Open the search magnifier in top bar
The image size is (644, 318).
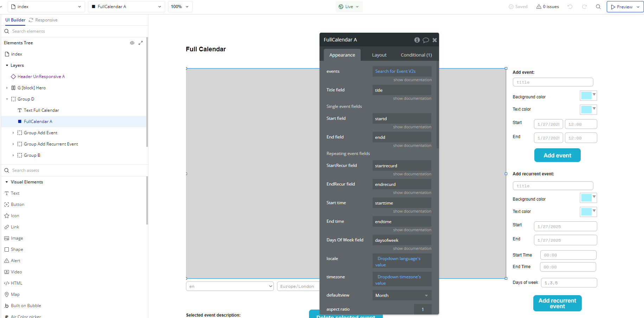click(598, 7)
